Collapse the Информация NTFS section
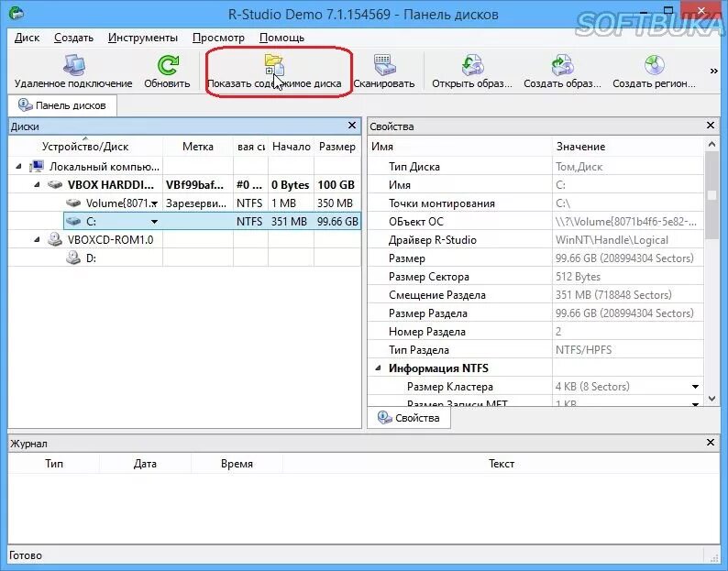 click(379, 368)
